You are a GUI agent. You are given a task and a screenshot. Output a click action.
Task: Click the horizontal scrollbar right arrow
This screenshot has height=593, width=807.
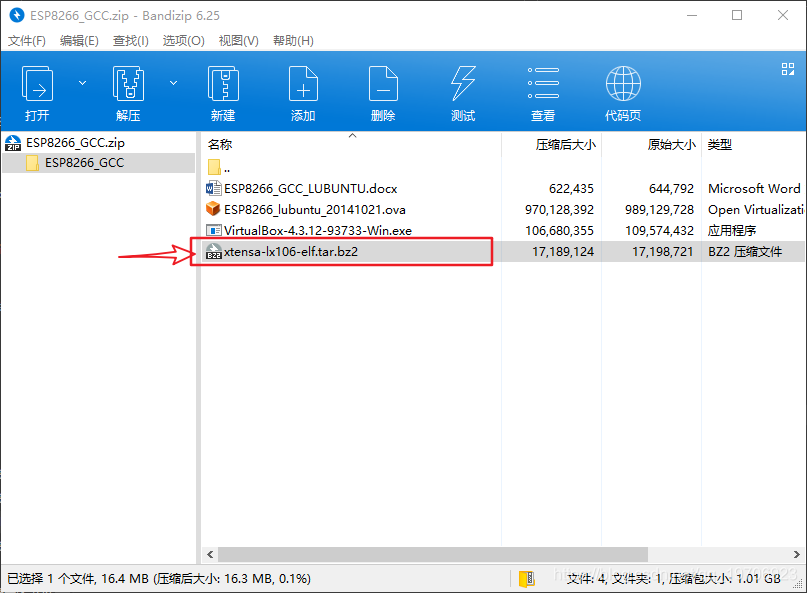click(797, 554)
